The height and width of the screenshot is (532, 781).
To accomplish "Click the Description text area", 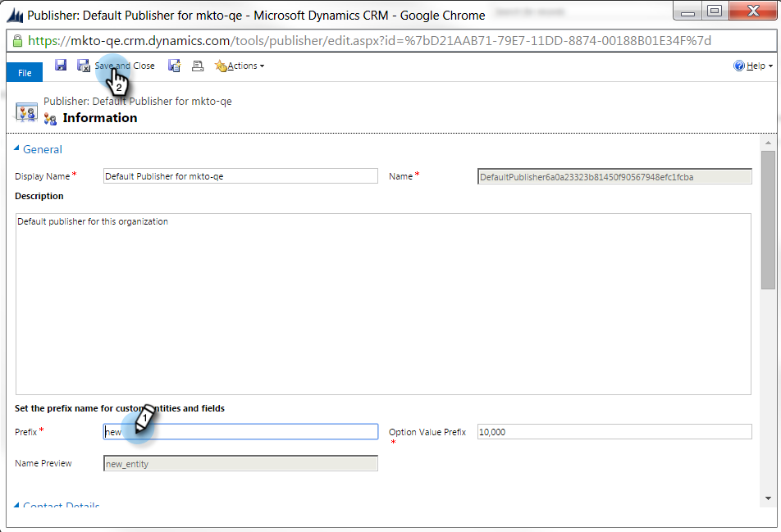I will pyautogui.click(x=383, y=304).
